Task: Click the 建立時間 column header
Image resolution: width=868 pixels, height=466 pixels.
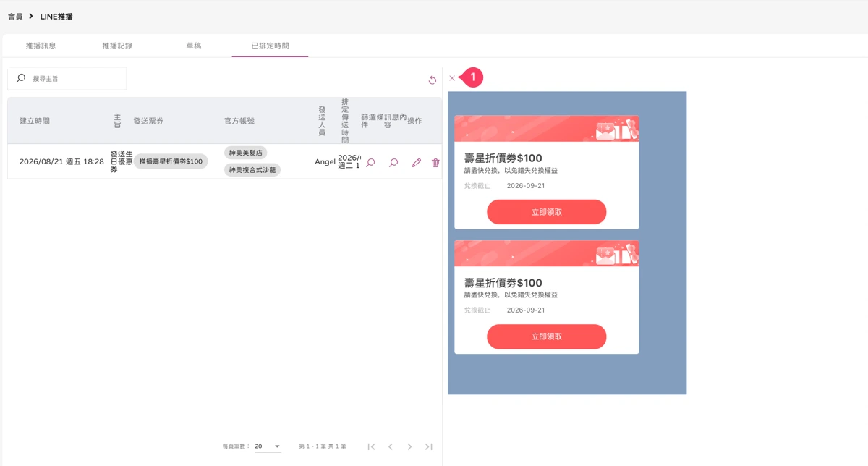Action: coord(35,121)
